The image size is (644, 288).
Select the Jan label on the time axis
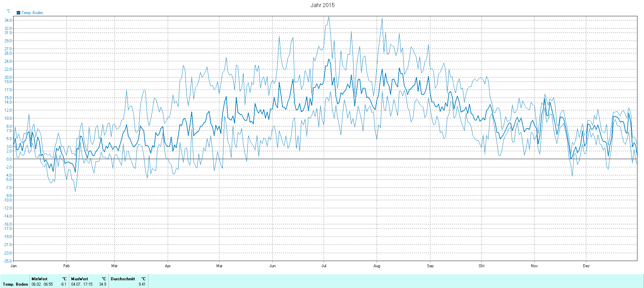13,266
